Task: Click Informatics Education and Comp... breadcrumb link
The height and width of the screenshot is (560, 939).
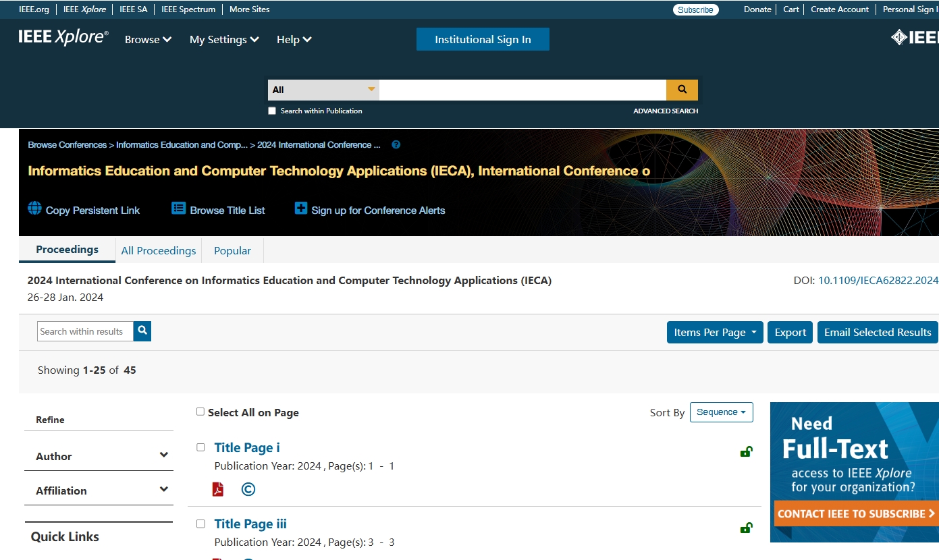Action: pyautogui.click(x=182, y=144)
